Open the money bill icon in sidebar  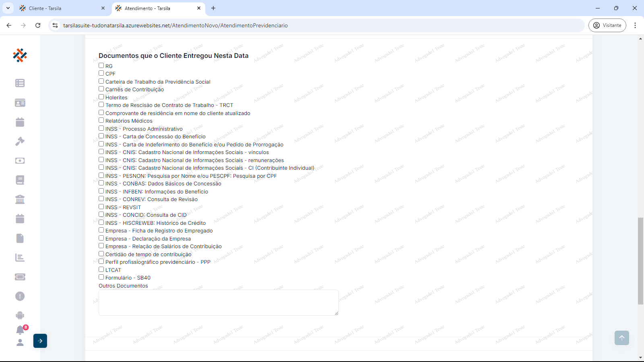point(20,160)
